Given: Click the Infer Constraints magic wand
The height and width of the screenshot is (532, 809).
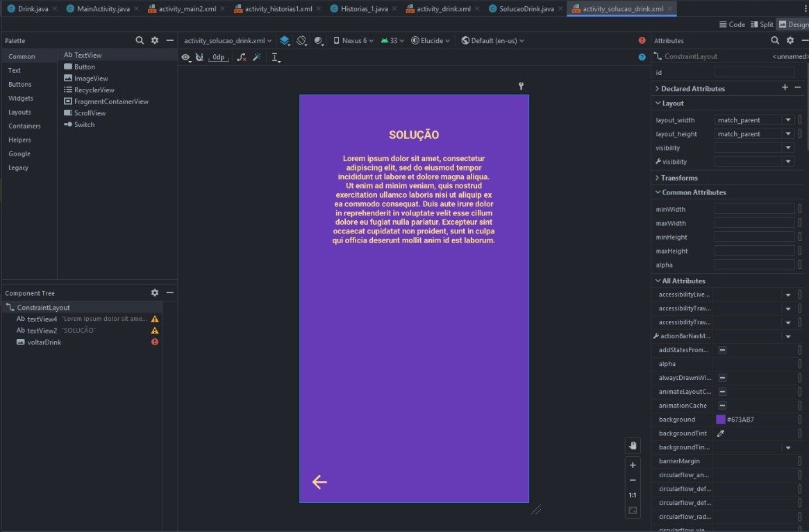Looking at the screenshot, I should tap(256, 58).
